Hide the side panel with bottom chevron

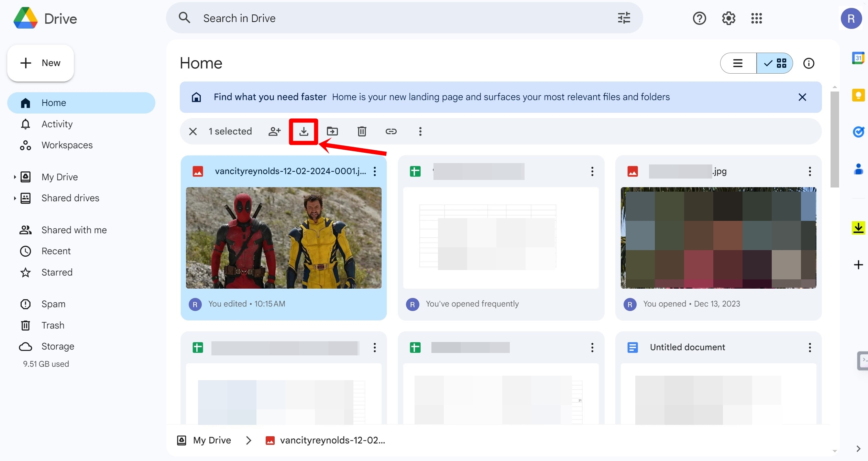858,448
